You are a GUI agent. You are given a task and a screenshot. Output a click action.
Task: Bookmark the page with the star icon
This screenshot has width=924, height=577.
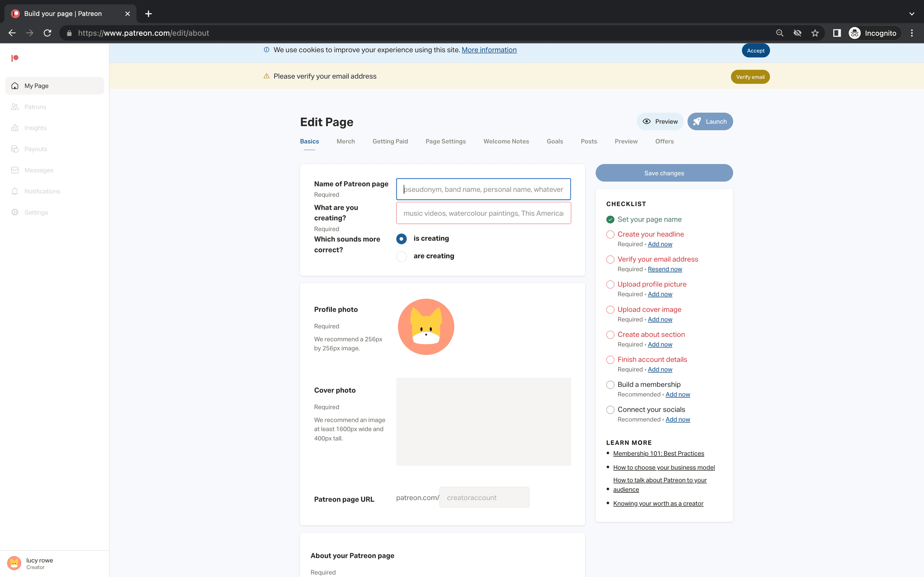815,33
